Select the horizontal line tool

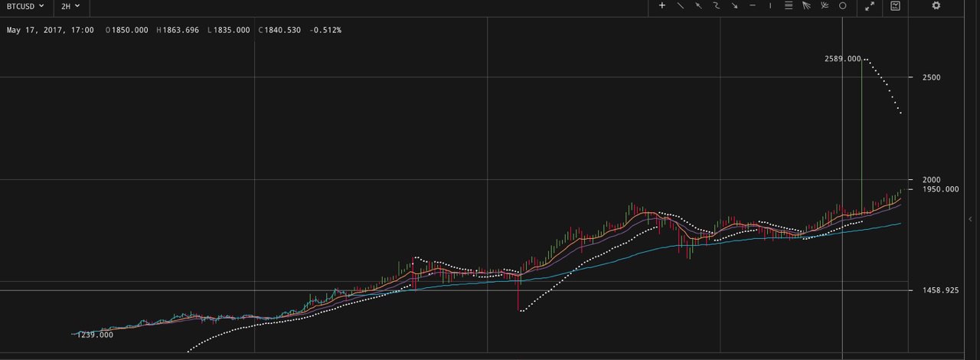coord(753,6)
